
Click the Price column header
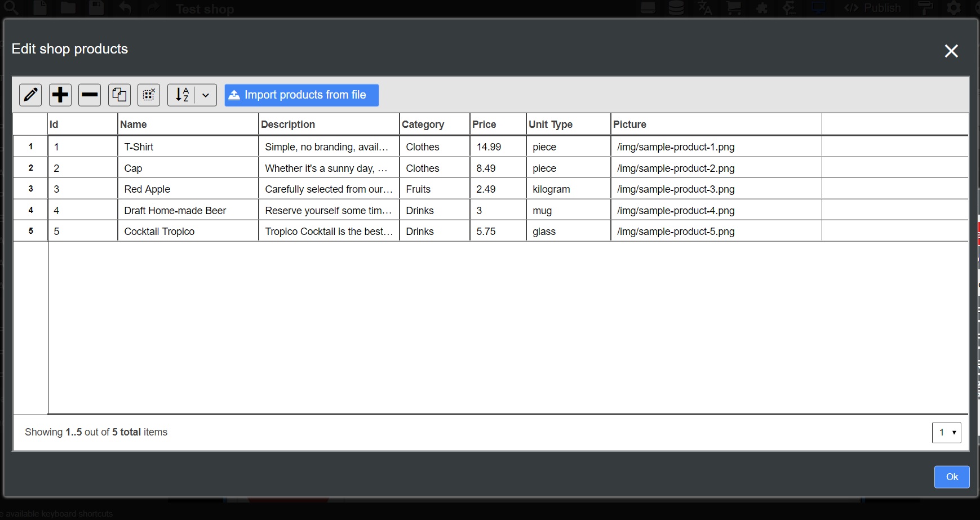[498, 125]
